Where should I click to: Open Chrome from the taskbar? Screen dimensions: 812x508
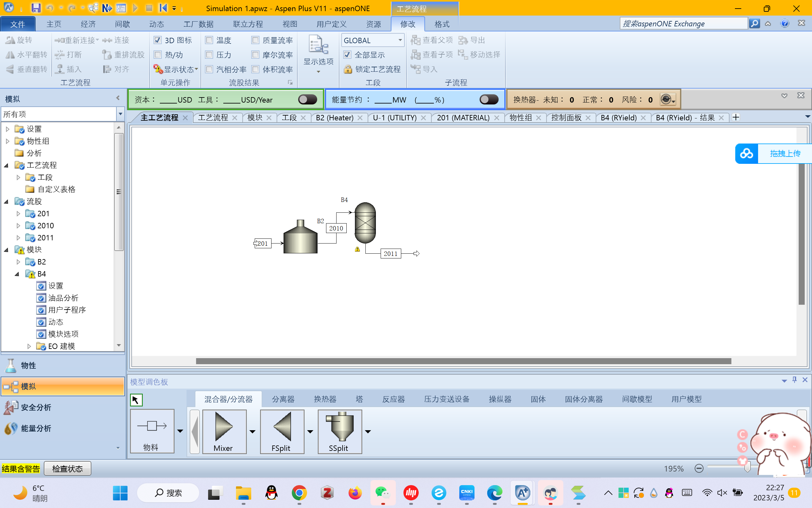coord(299,493)
